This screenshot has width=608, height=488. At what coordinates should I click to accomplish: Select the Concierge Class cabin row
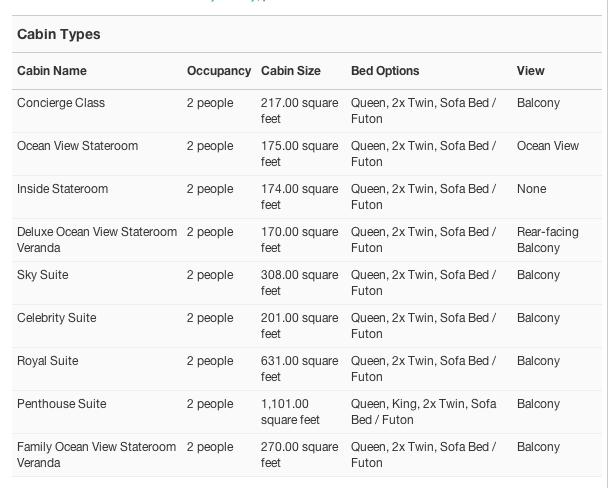(307, 111)
